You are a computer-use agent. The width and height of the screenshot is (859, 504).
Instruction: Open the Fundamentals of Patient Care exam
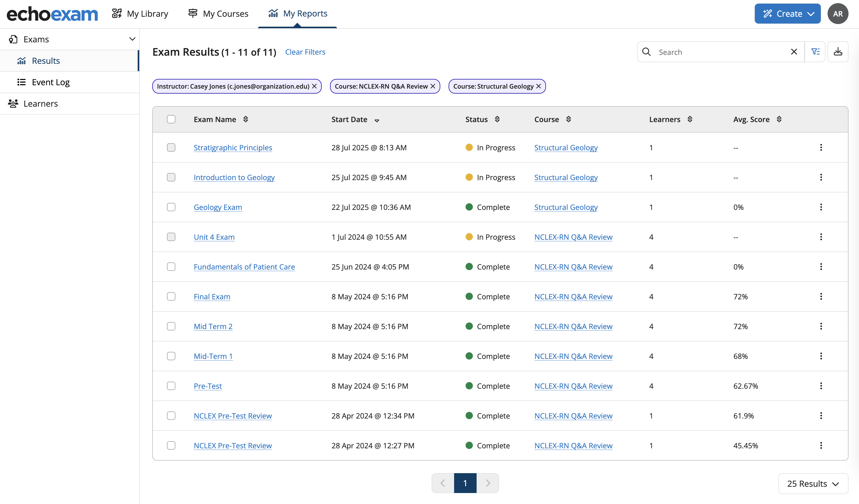[x=244, y=267]
